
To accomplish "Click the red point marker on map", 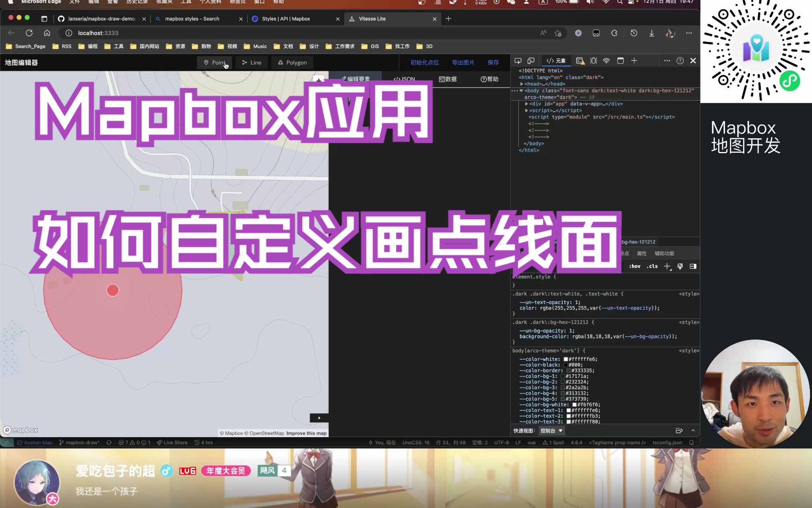I will 113,290.
